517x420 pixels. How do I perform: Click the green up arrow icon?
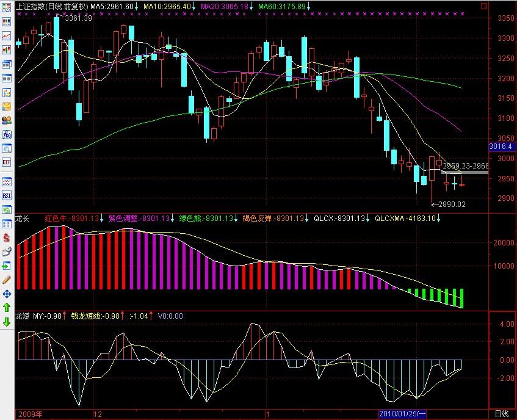[7, 308]
